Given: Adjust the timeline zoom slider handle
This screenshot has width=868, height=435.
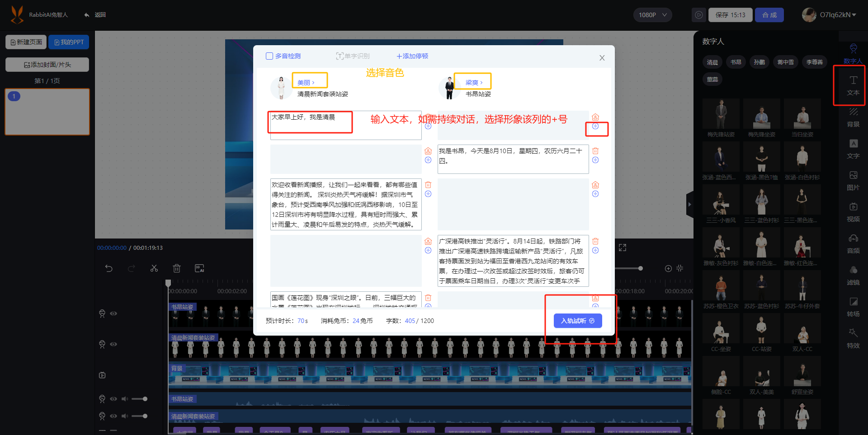Looking at the screenshot, I should pos(641,268).
